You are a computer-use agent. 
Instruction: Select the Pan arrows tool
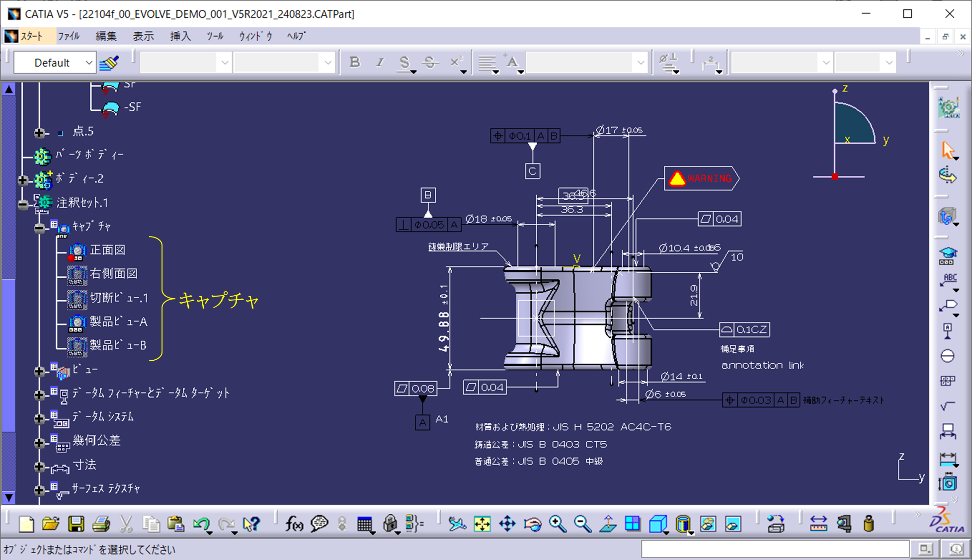tap(507, 524)
